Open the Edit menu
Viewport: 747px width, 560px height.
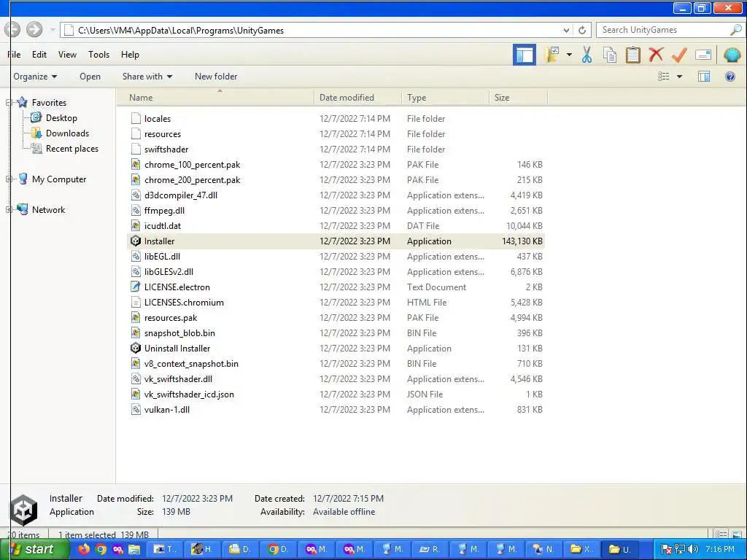tap(39, 55)
